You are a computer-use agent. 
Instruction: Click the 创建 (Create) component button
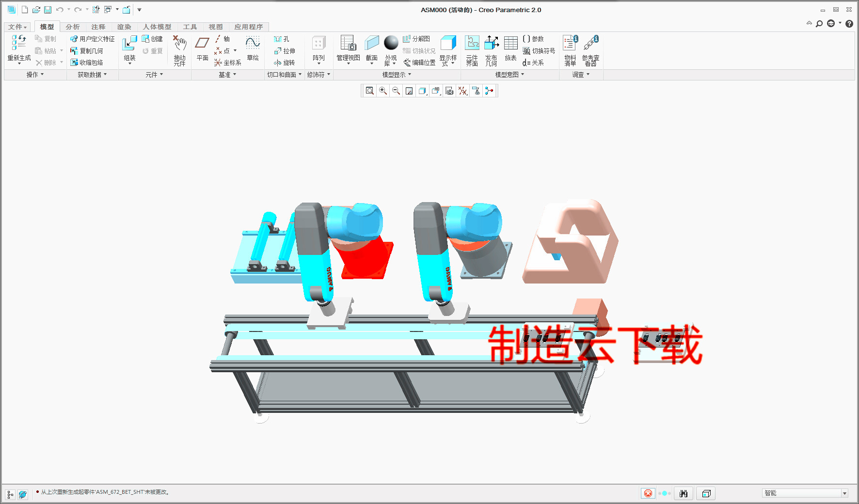click(152, 39)
